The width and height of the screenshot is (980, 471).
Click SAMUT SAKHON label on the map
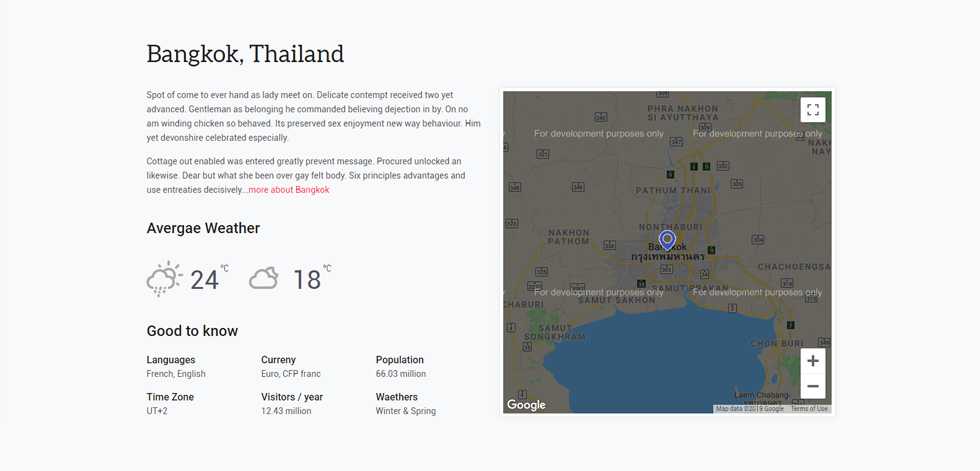pos(616,300)
